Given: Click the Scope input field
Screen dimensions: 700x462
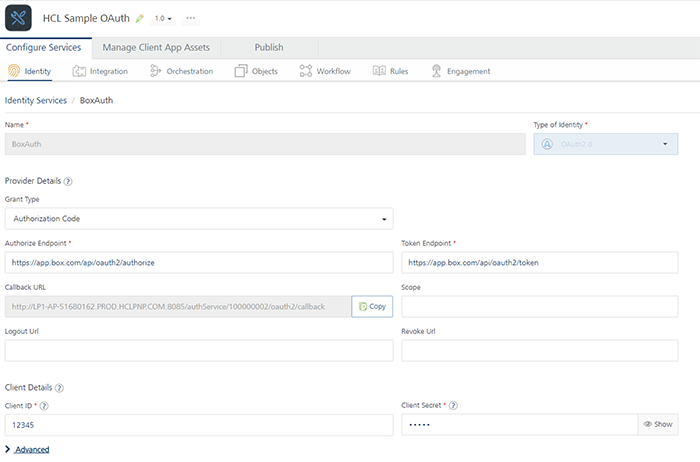Looking at the screenshot, I should pyautogui.click(x=539, y=306).
